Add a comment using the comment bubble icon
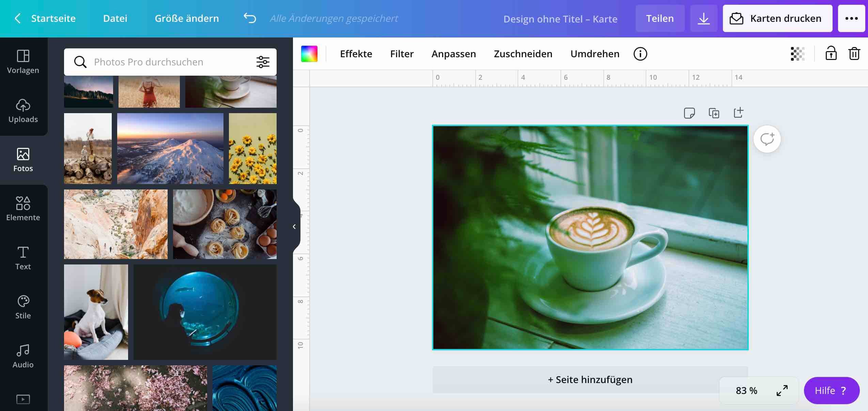868x411 pixels. tap(766, 139)
